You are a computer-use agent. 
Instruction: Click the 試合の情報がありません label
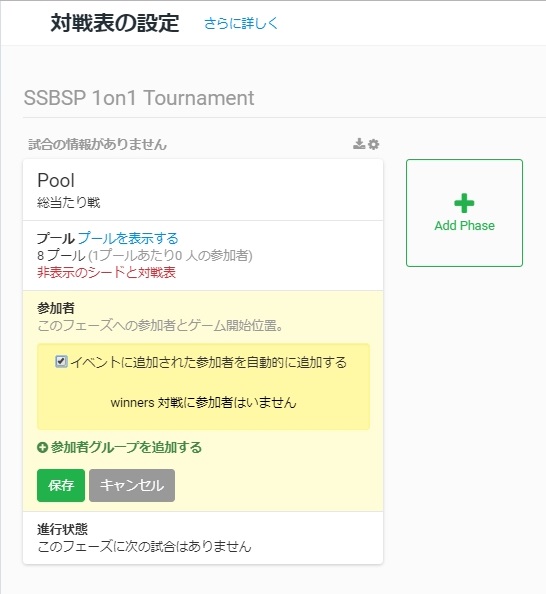(x=97, y=144)
